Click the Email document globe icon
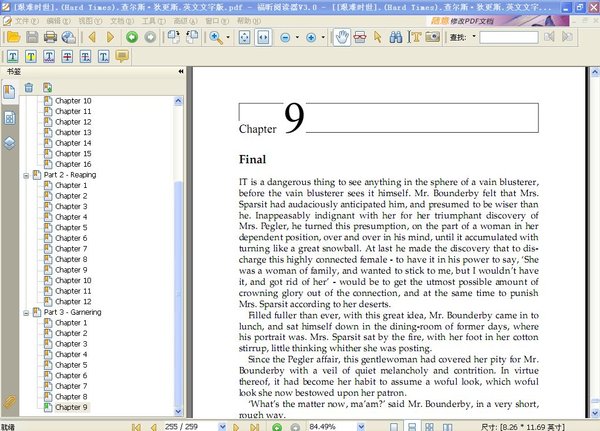The width and height of the screenshot is (600, 431). [x=68, y=37]
